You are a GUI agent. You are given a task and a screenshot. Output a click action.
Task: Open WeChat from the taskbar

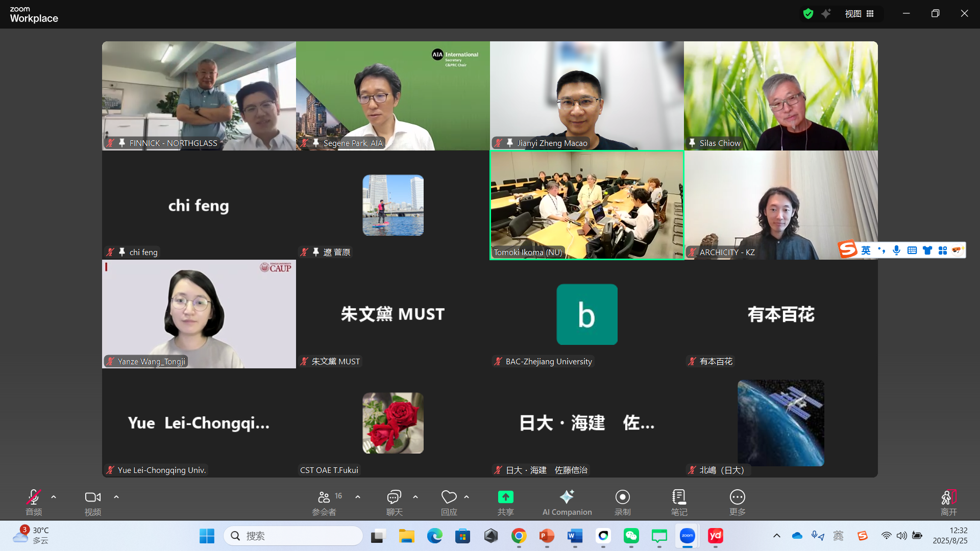[x=631, y=536]
